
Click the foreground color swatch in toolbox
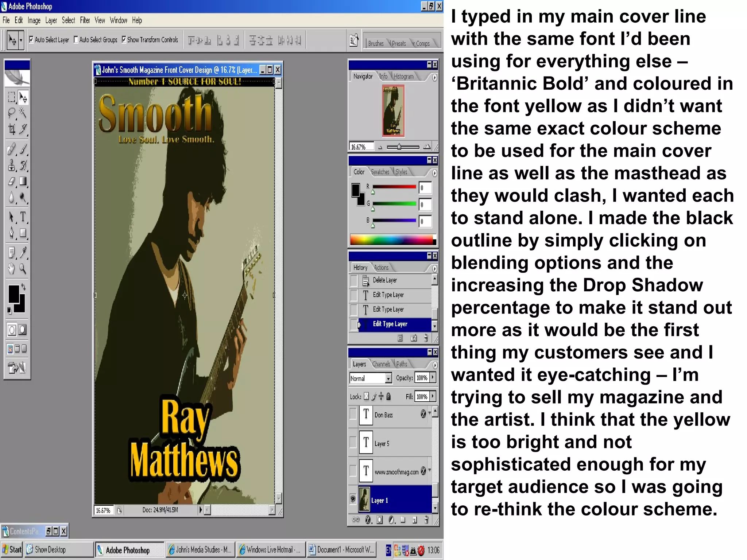click(x=14, y=294)
